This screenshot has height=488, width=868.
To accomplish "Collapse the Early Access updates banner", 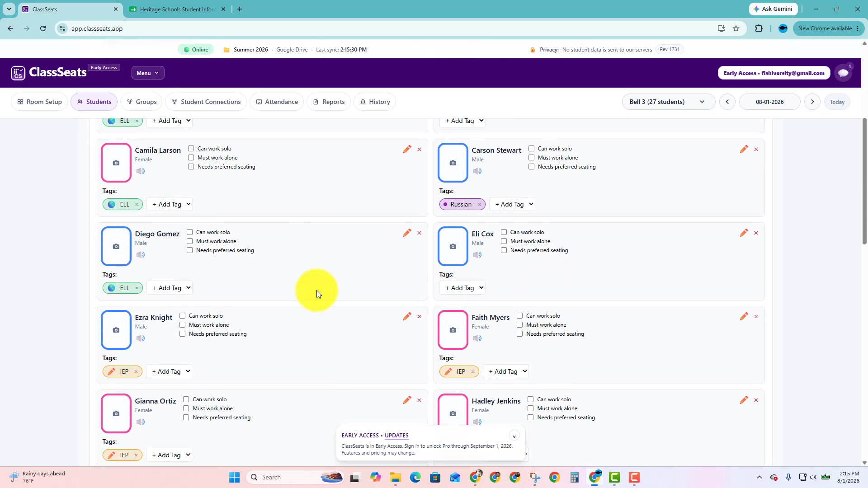I will point(514,436).
